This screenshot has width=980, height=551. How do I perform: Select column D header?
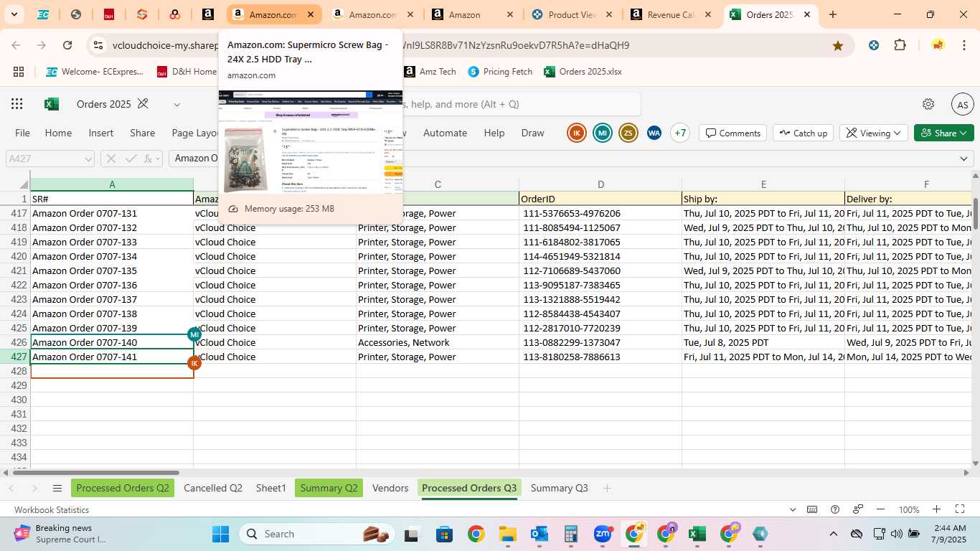[600, 184]
